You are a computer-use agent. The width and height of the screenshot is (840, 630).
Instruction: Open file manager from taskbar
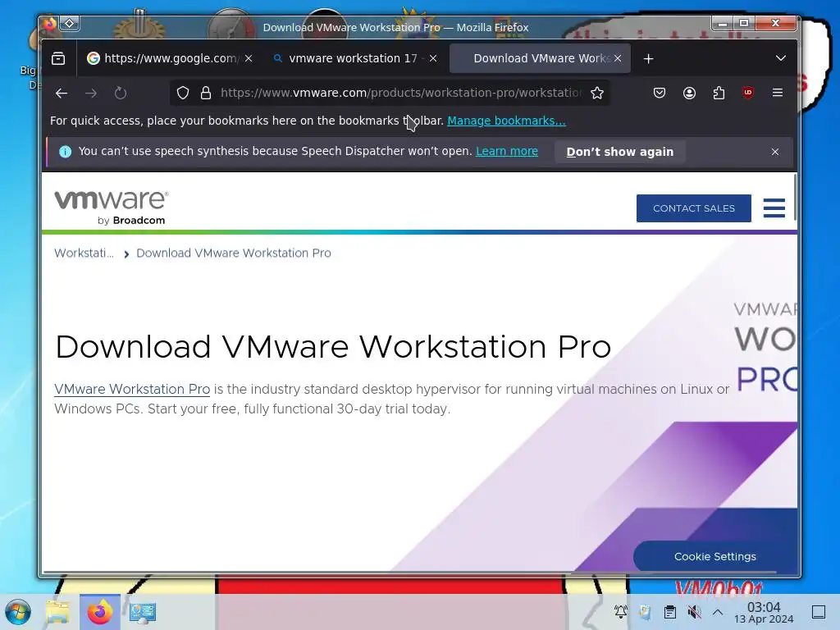[x=58, y=612]
